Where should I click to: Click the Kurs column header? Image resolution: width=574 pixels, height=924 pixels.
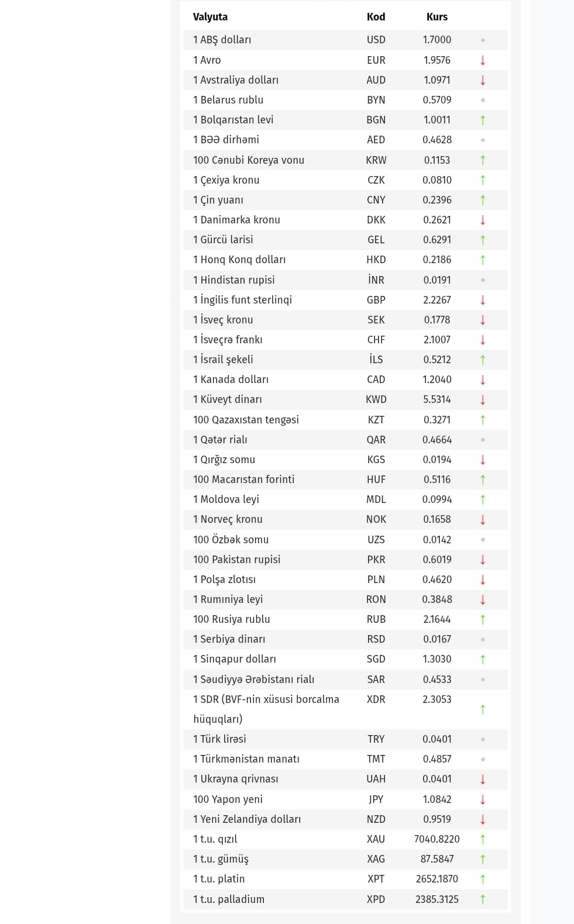[x=436, y=17]
